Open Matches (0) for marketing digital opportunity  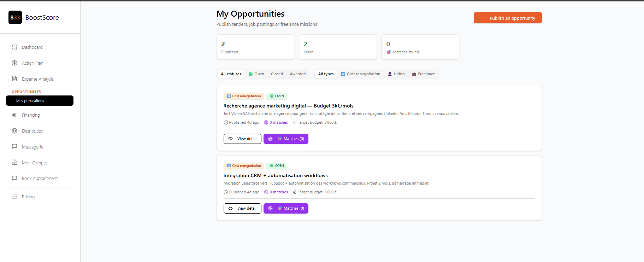click(x=286, y=139)
